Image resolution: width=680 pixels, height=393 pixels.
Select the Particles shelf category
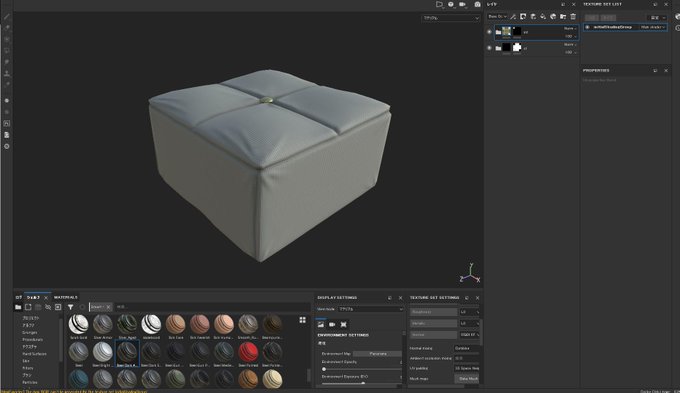[x=30, y=383]
